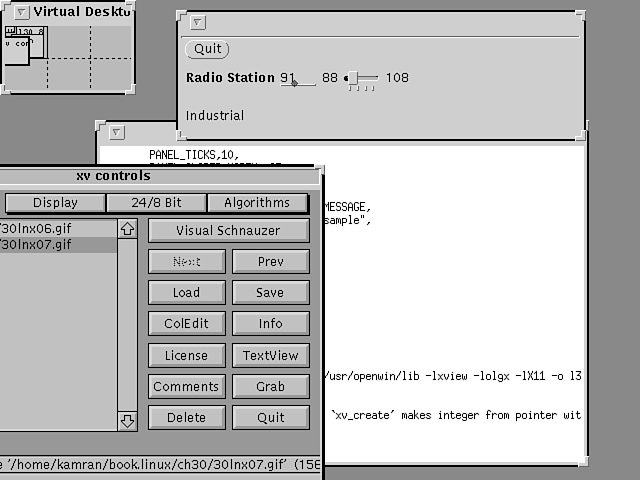Viewport: 640px width, 480px height.
Task: Open the Display menu in xv controls
Action: click(x=55, y=203)
